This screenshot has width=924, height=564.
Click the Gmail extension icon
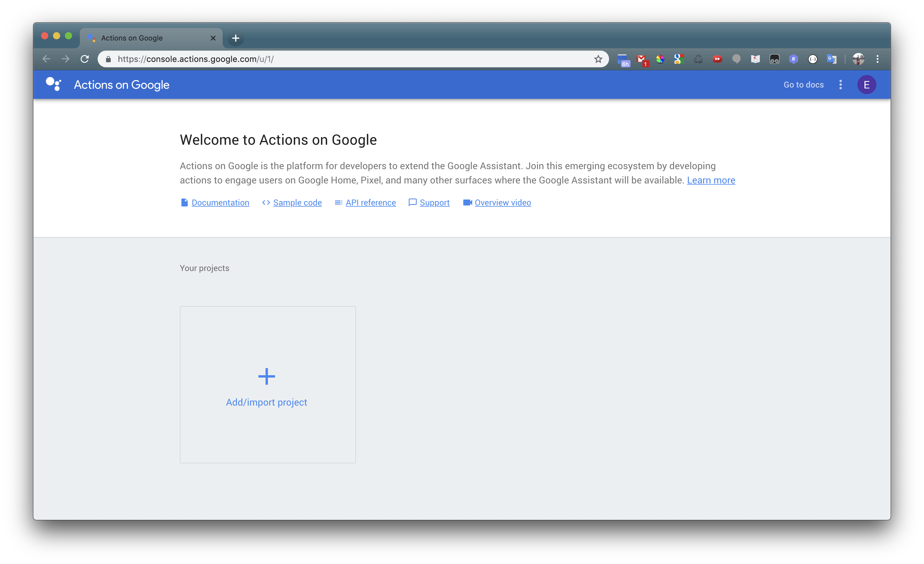[642, 59]
